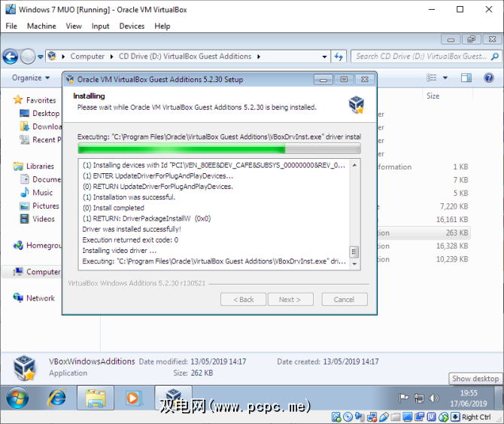This screenshot has width=504, height=424.
Task: Open Explorer help question mark icon
Action: tap(488, 78)
